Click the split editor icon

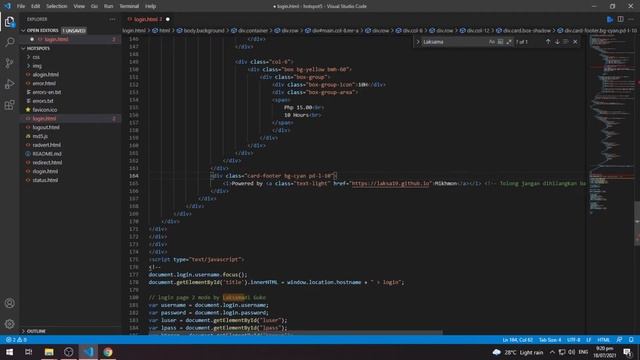pyautogui.click(x=620, y=19)
